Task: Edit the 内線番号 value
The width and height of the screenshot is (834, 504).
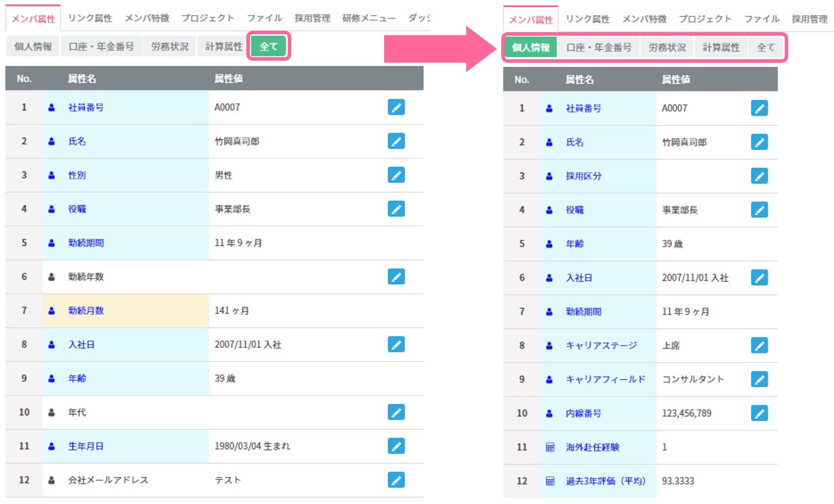Action: tap(760, 413)
